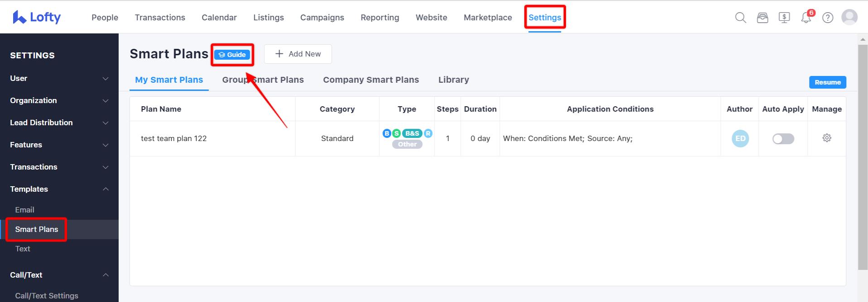This screenshot has width=868, height=302.
Task: Open Call/Text Settings in sidebar
Action: click(x=47, y=296)
